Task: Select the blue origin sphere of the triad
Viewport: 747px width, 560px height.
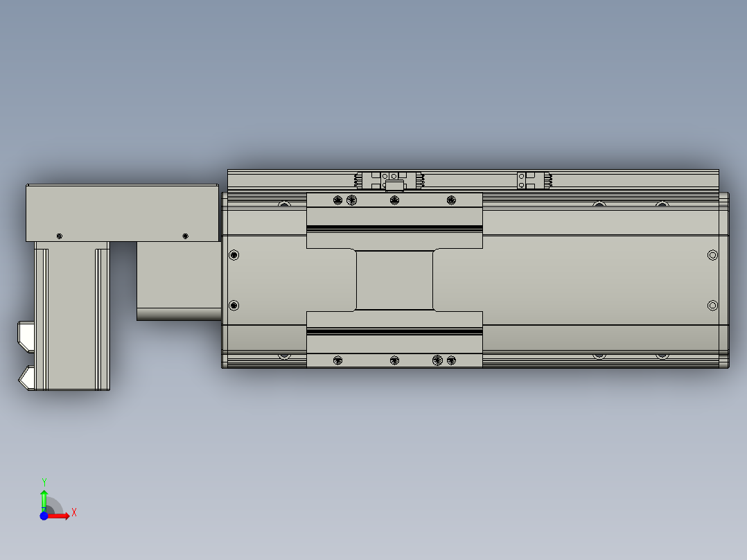Action: pos(44,516)
